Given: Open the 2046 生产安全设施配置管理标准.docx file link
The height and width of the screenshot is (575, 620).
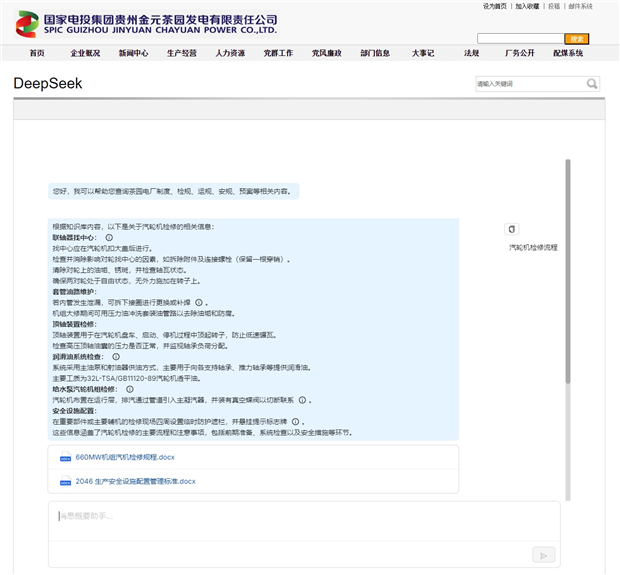Looking at the screenshot, I should coord(136,481).
